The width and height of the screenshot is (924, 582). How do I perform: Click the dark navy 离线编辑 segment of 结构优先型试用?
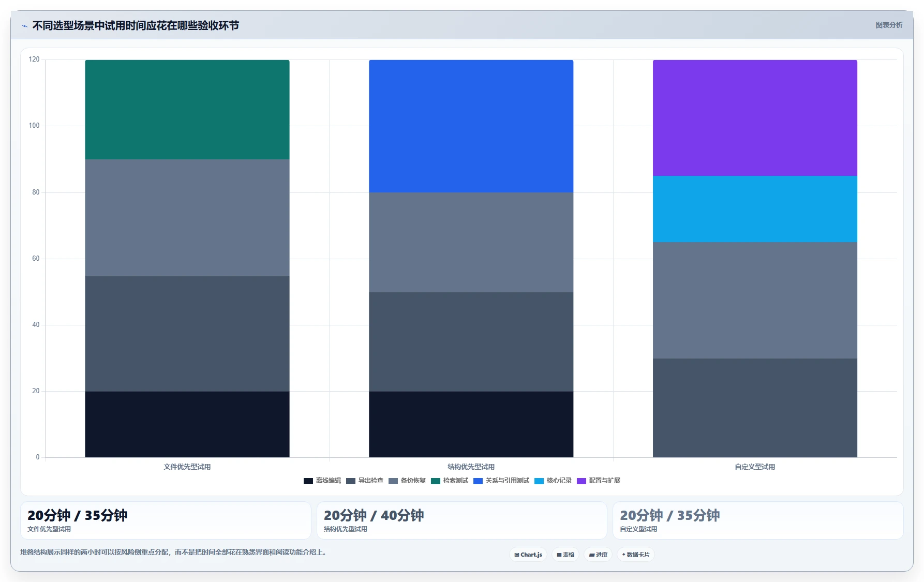(471, 424)
